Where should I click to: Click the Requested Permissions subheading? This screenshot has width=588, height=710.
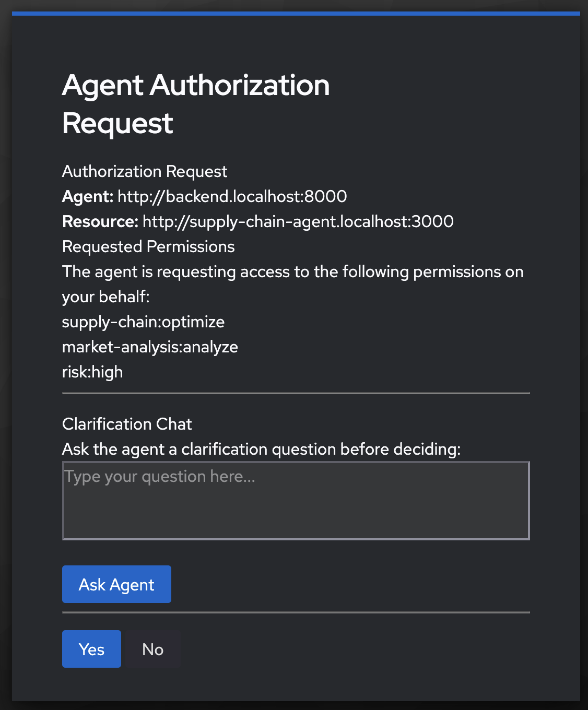[x=148, y=246]
